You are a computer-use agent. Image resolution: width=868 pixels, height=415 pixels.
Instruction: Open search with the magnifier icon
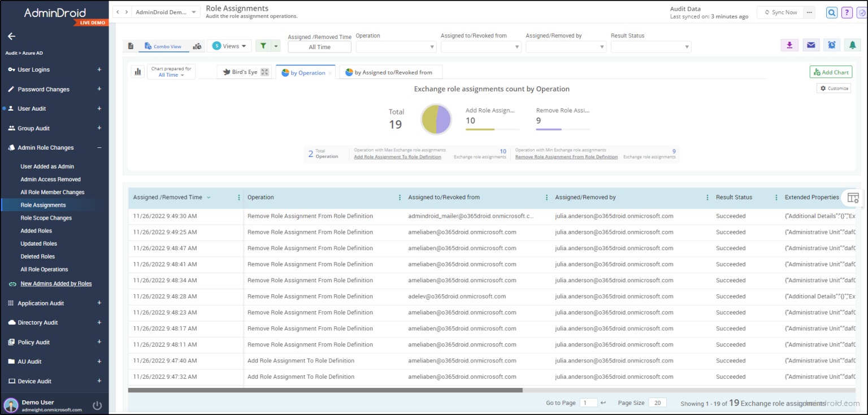(x=831, y=12)
